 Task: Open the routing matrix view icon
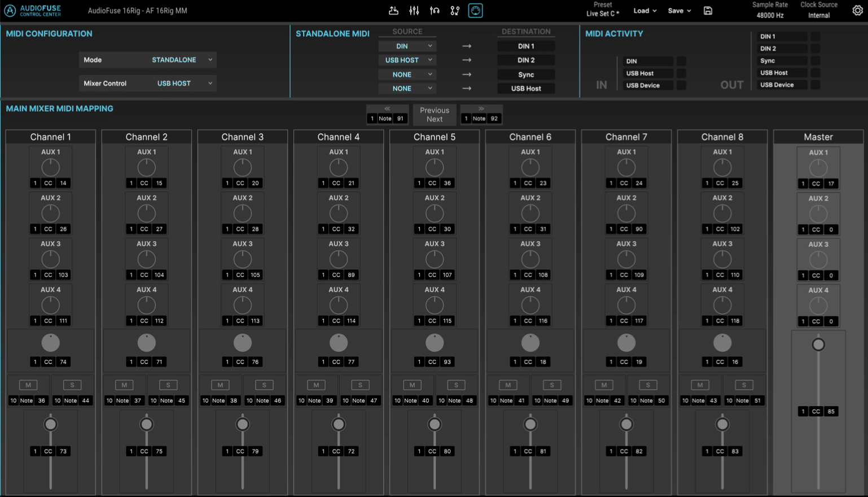pyautogui.click(x=455, y=11)
